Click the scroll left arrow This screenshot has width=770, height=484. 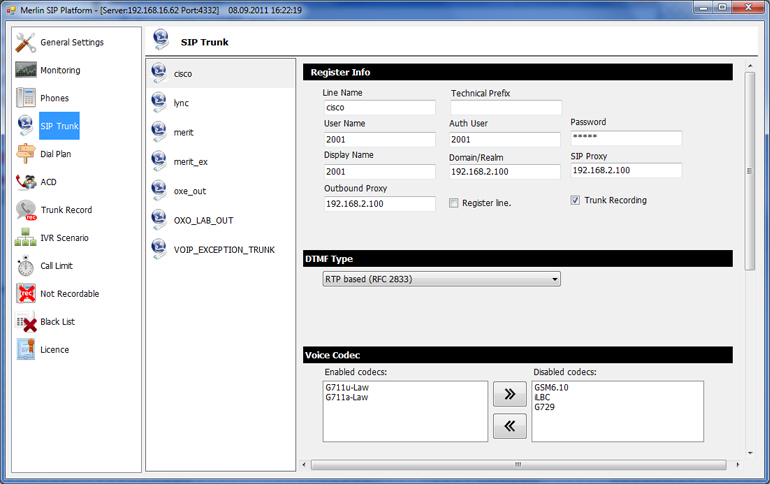(304, 464)
